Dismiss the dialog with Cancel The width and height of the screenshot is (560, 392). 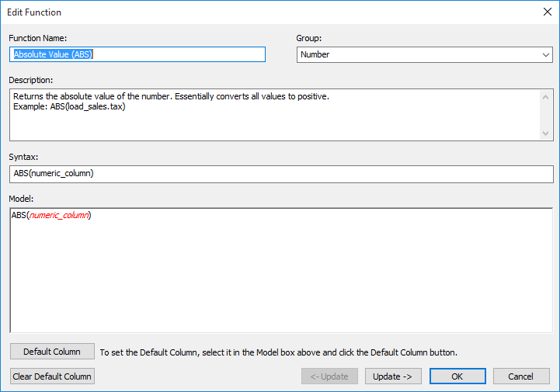521,376
